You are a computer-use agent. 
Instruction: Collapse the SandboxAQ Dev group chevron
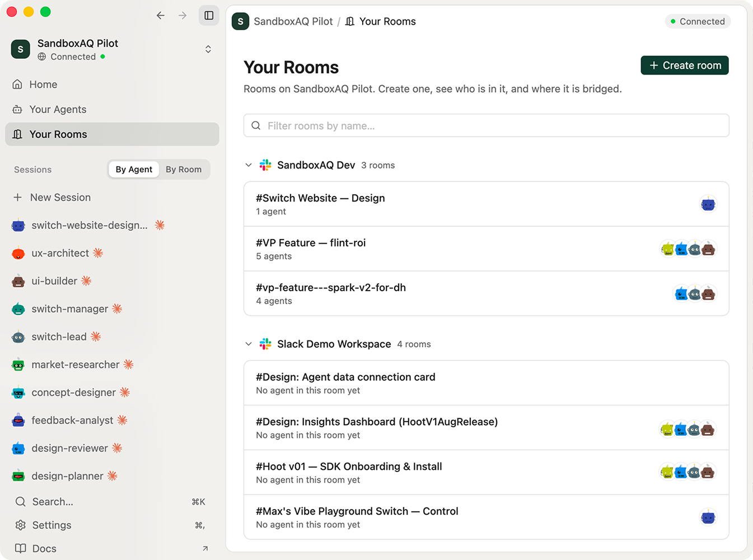pos(249,165)
